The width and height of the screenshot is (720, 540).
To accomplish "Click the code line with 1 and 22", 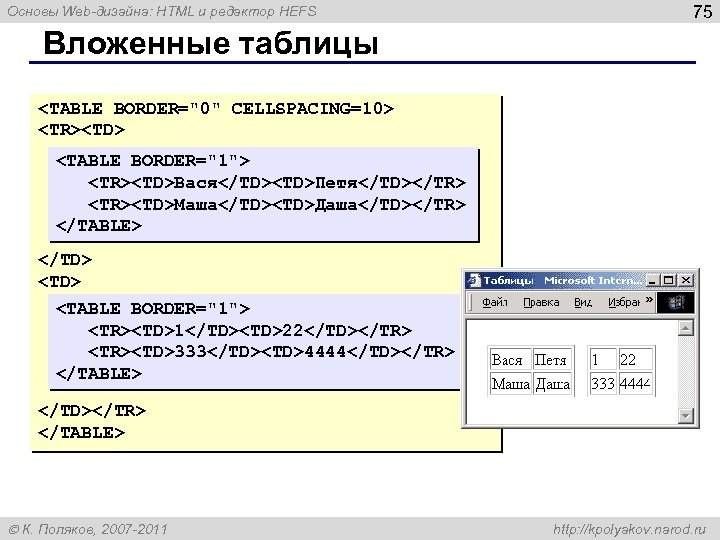I will 249,330.
